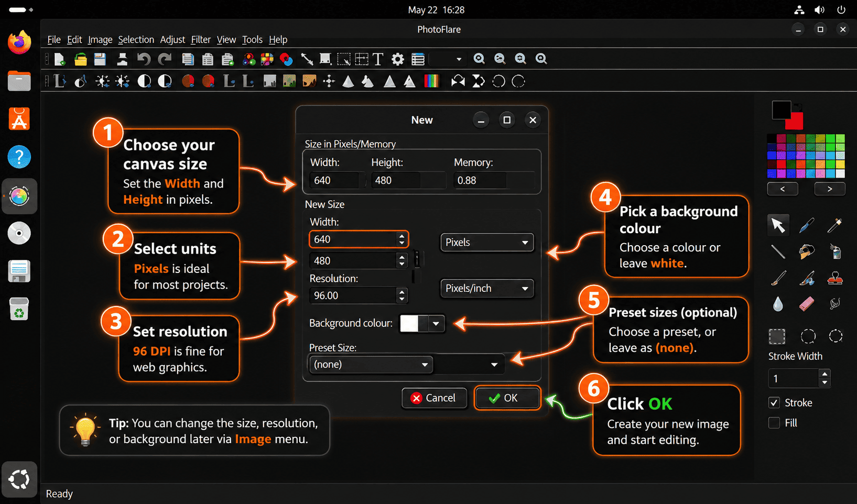Decrease height 480 with down stepper
This screenshot has width=857, height=504.
pyautogui.click(x=402, y=264)
